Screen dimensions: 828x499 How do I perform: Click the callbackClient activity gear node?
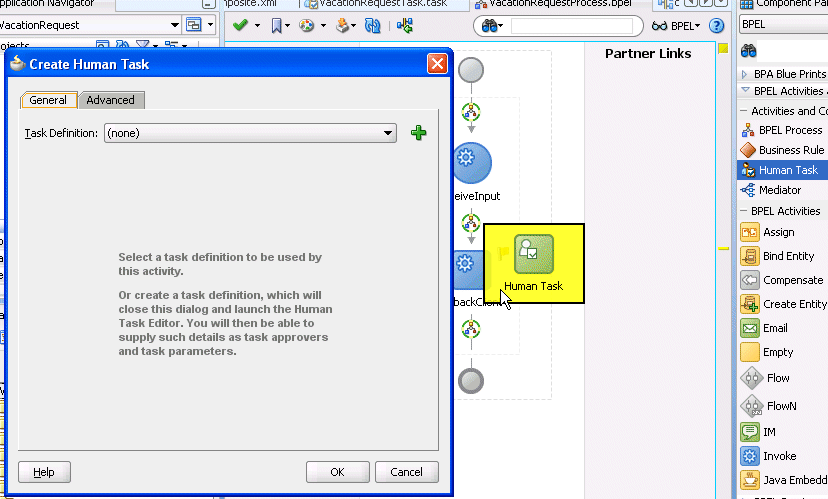[x=467, y=269]
